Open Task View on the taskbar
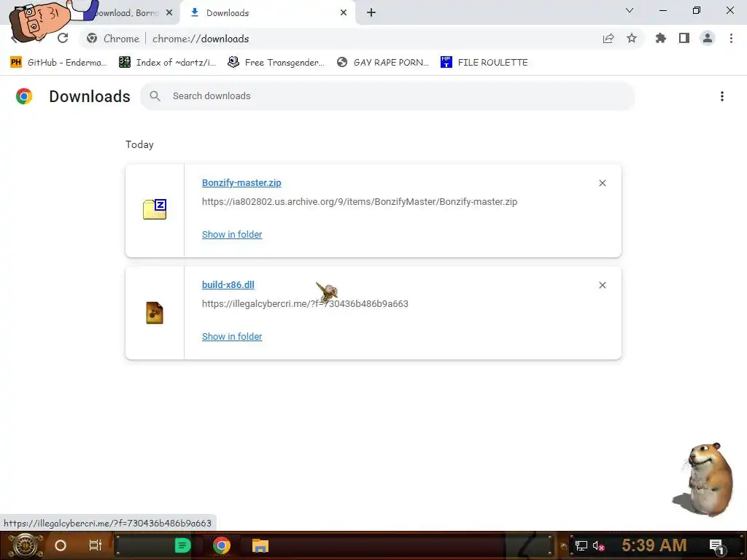Screen dimensions: 747x560 pyautogui.click(x=96, y=545)
